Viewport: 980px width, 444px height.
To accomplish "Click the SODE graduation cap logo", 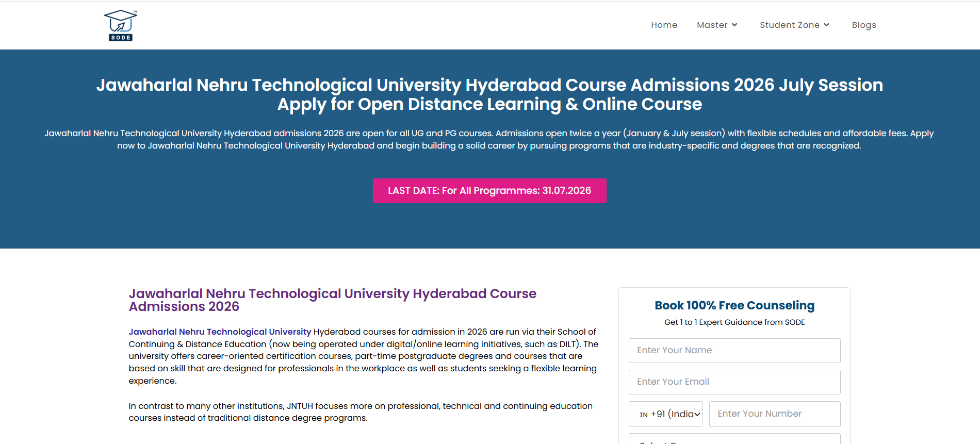I will (x=121, y=25).
